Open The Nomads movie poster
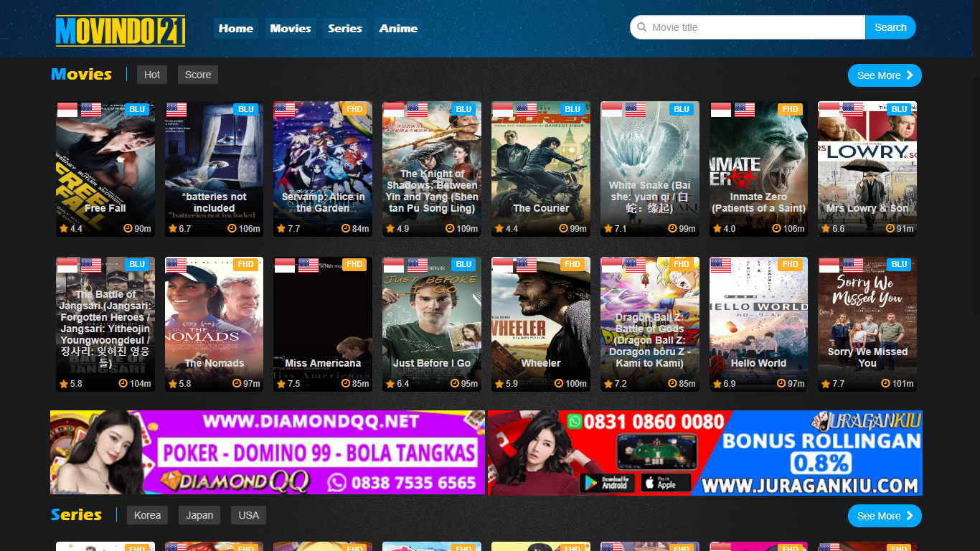980x551 pixels. pyautogui.click(x=214, y=324)
